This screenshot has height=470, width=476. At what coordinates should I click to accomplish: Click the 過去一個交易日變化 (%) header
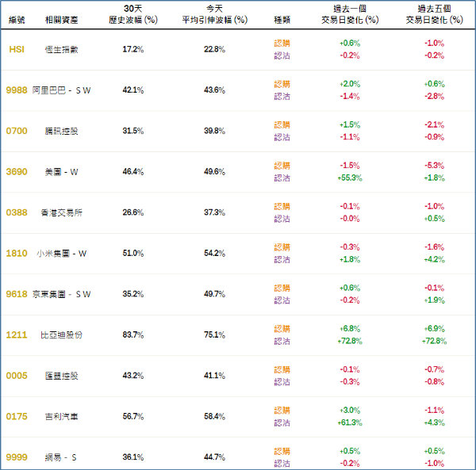pyautogui.click(x=350, y=14)
